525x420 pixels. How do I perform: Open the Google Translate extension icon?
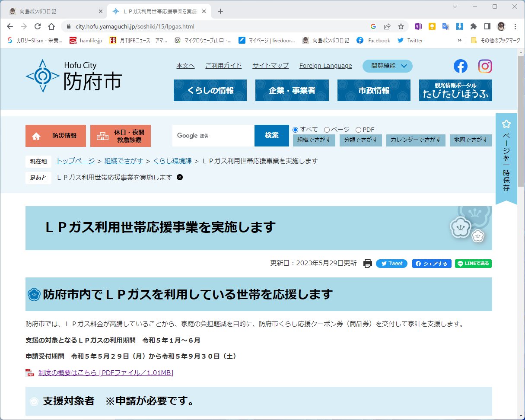[x=445, y=26]
